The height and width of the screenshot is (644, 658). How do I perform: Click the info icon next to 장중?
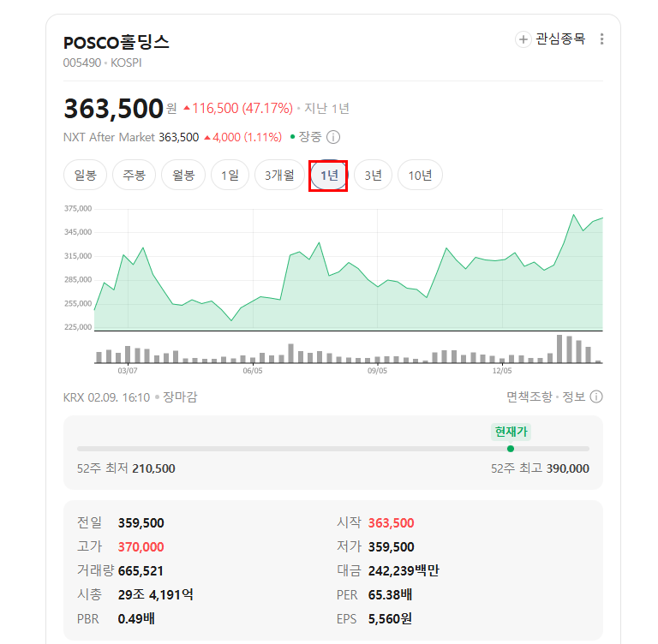(x=333, y=137)
